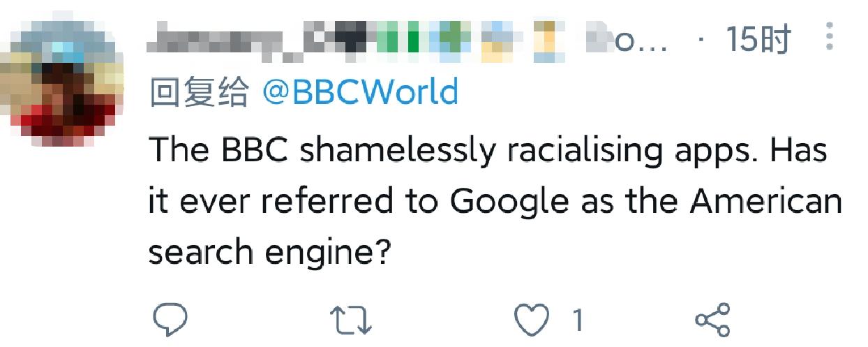Like the tweet with the heart icon

click(x=532, y=320)
